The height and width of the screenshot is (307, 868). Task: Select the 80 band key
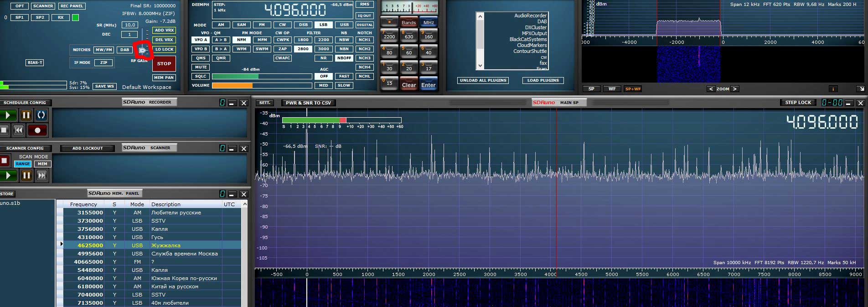pyautogui.click(x=389, y=52)
